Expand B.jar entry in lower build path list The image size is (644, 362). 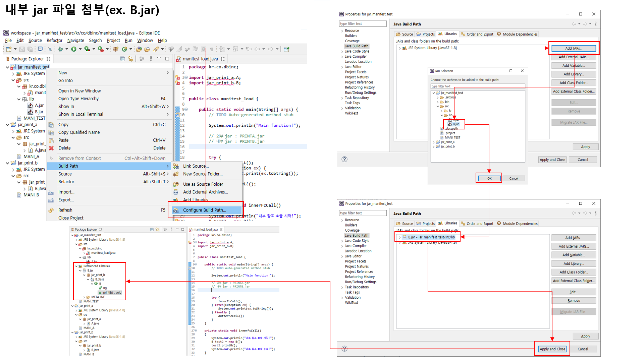[x=399, y=237]
